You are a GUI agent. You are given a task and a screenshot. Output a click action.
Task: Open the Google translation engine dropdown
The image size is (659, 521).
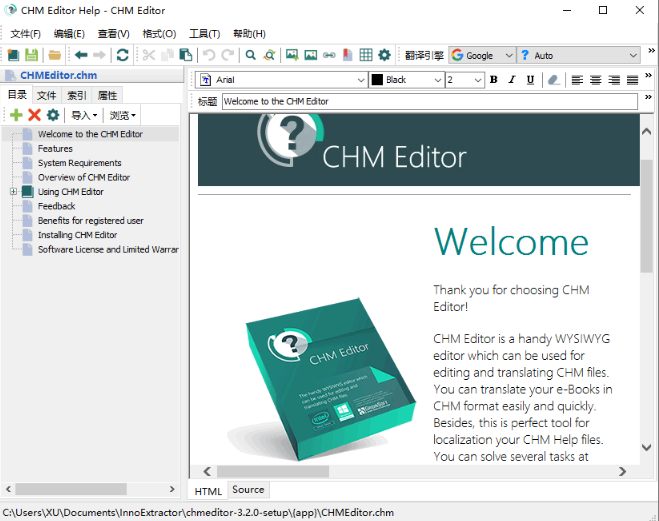click(482, 55)
